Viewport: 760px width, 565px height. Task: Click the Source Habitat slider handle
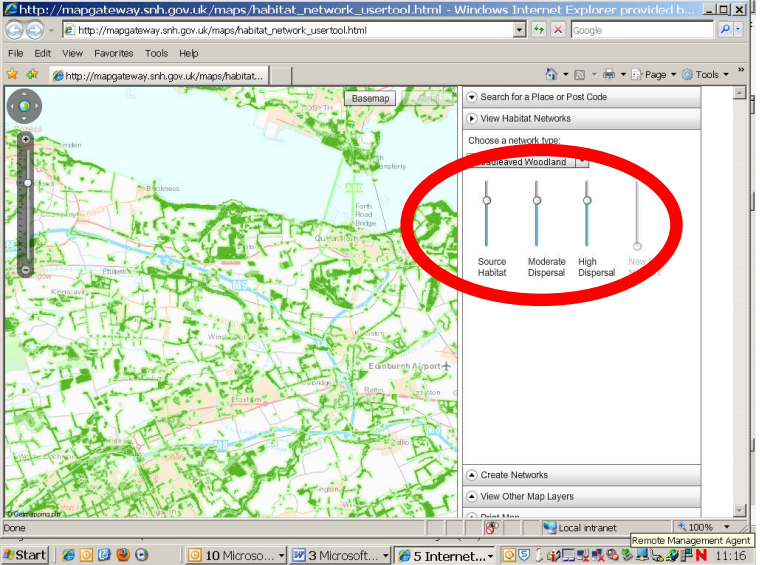pos(487,200)
